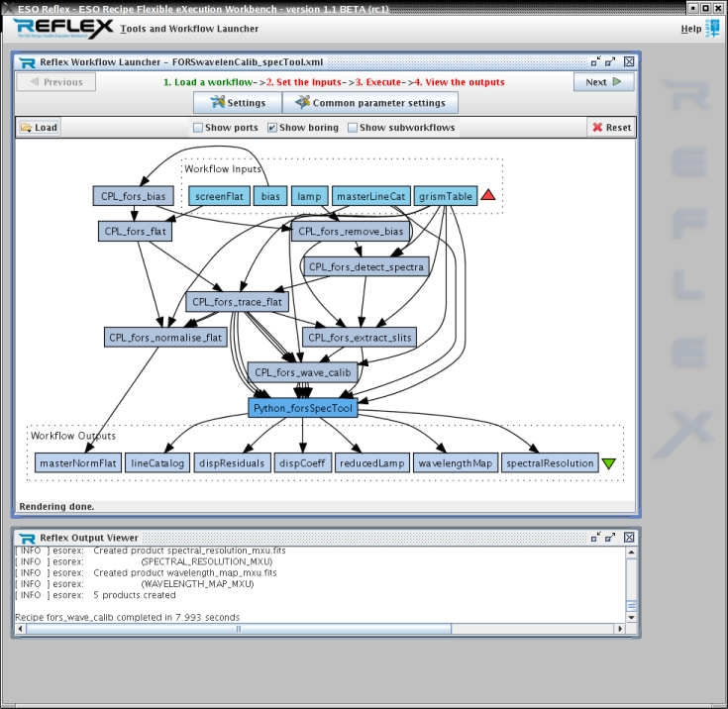Click '5 products created' log line
Screen dimensions: 728x709
(x=135, y=595)
